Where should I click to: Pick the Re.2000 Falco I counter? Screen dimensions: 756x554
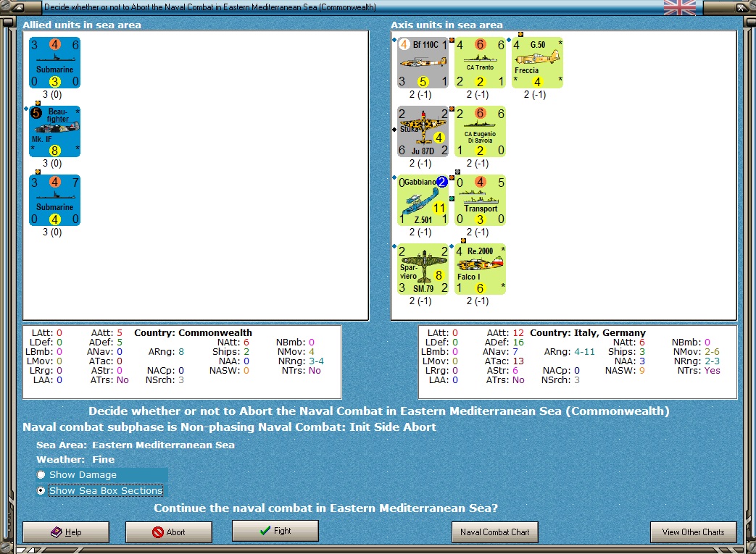[x=480, y=269]
